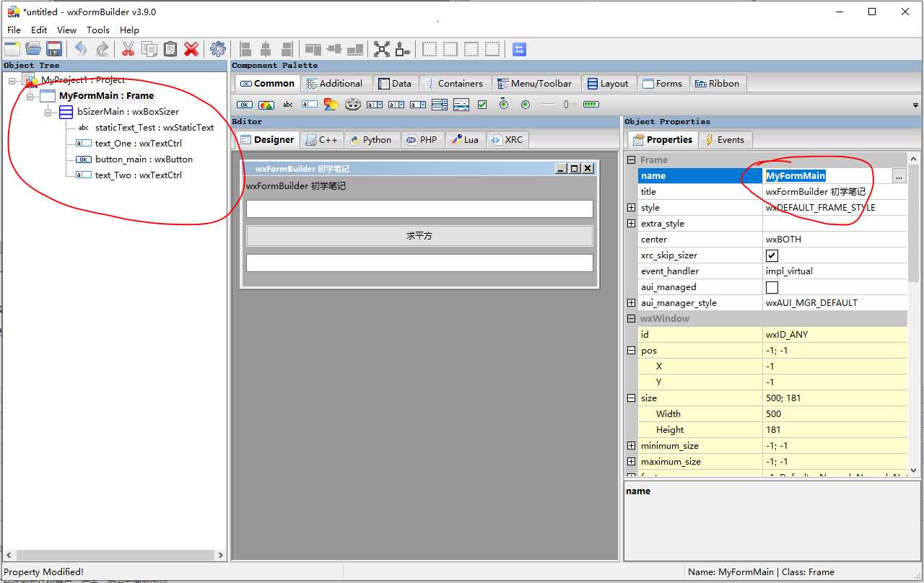This screenshot has height=583, width=924.
Task: Add a wxStaticBitmap shapes icon from palette
Action: 331,105
